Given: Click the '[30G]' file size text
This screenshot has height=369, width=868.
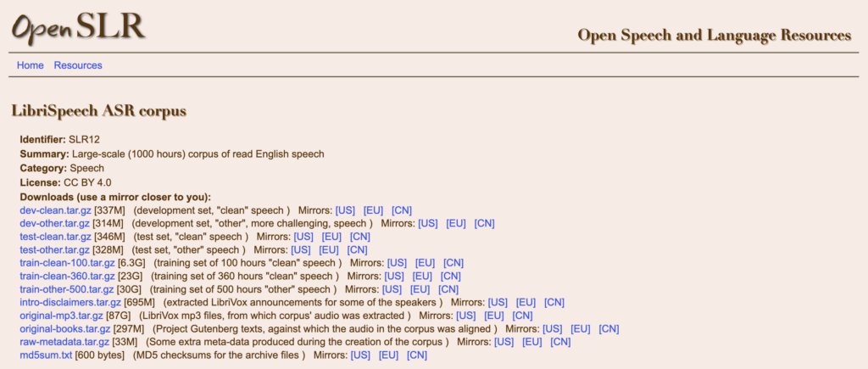Looking at the screenshot, I should coord(129,290).
